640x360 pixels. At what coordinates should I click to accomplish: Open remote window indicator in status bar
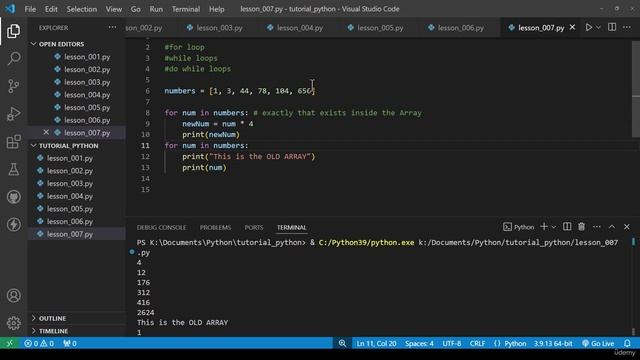[10, 343]
